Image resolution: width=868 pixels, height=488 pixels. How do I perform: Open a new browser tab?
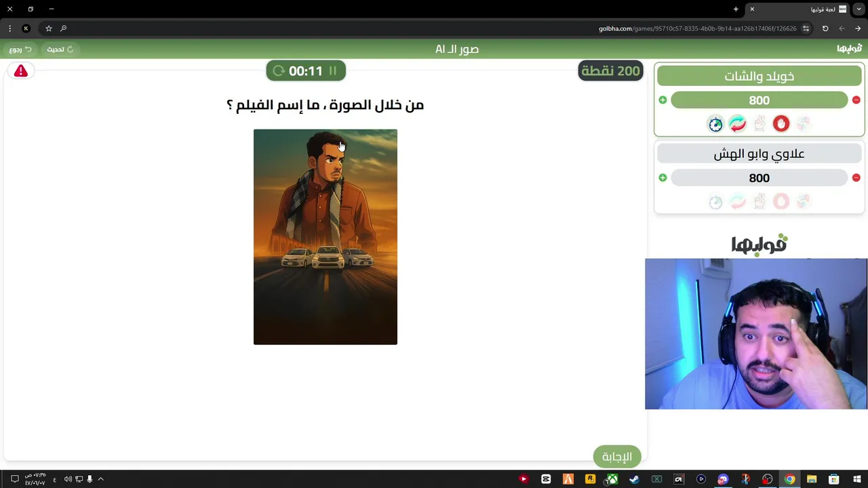point(736,9)
